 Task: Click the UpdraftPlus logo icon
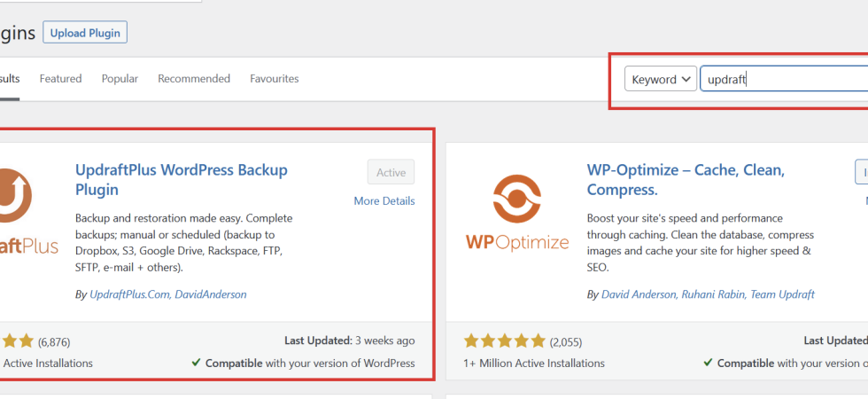(17, 195)
